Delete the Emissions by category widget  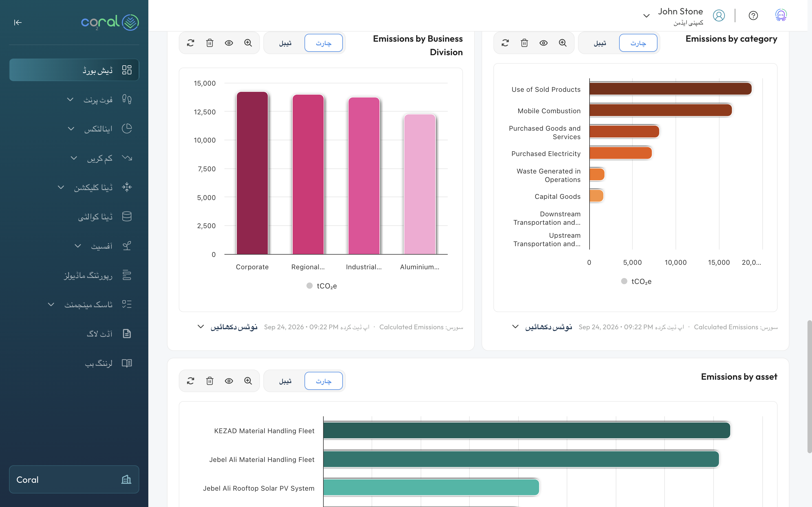524,43
